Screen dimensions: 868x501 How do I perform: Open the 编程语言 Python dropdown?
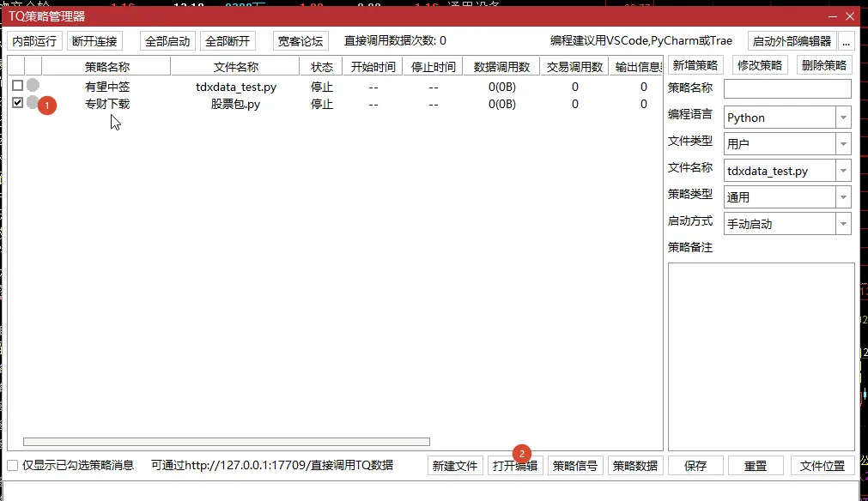point(843,118)
